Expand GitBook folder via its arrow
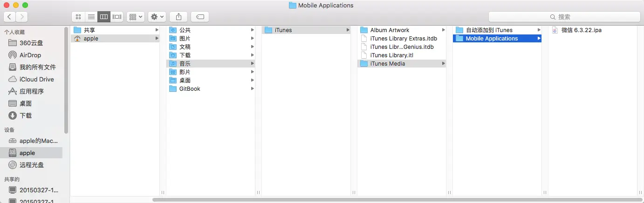 [x=253, y=88]
